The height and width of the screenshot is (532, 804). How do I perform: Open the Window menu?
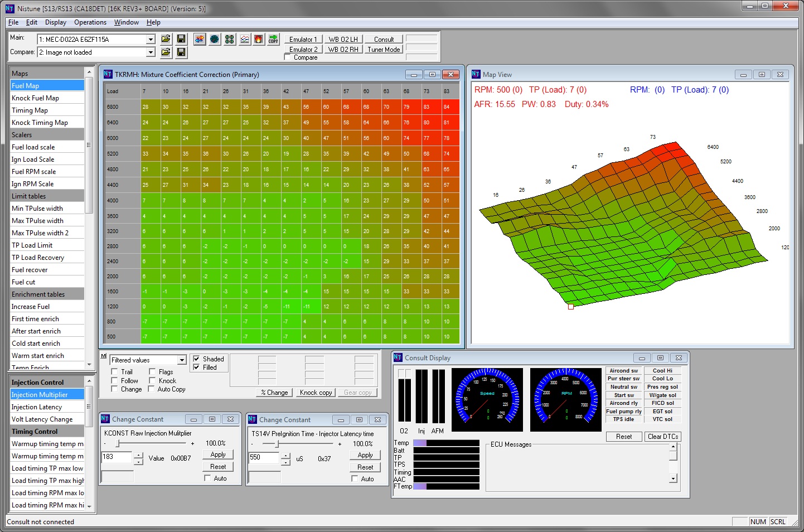coord(127,22)
